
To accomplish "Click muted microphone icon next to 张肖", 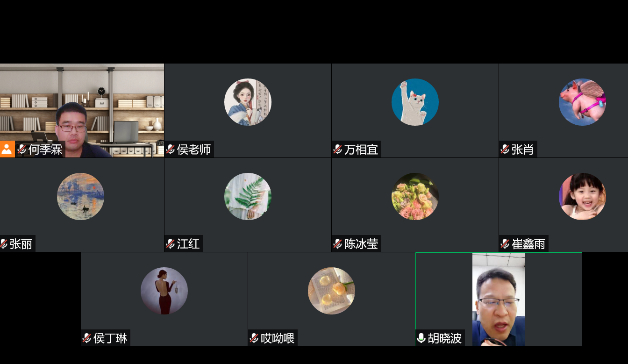I will [505, 150].
